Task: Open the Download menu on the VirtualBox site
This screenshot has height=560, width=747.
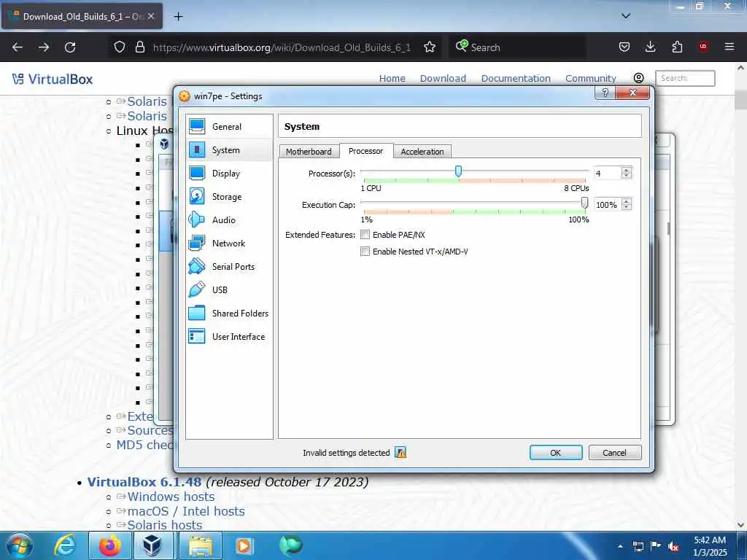Action: [443, 78]
